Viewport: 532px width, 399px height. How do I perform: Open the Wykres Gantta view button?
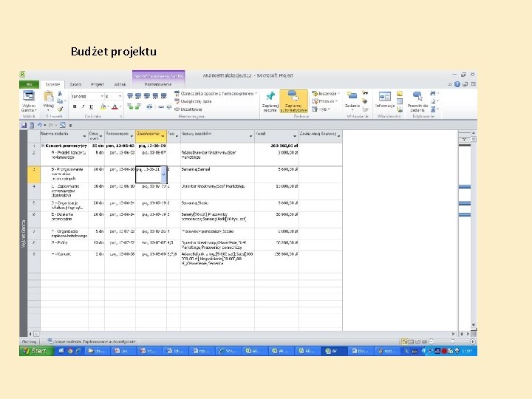[x=29, y=100]
